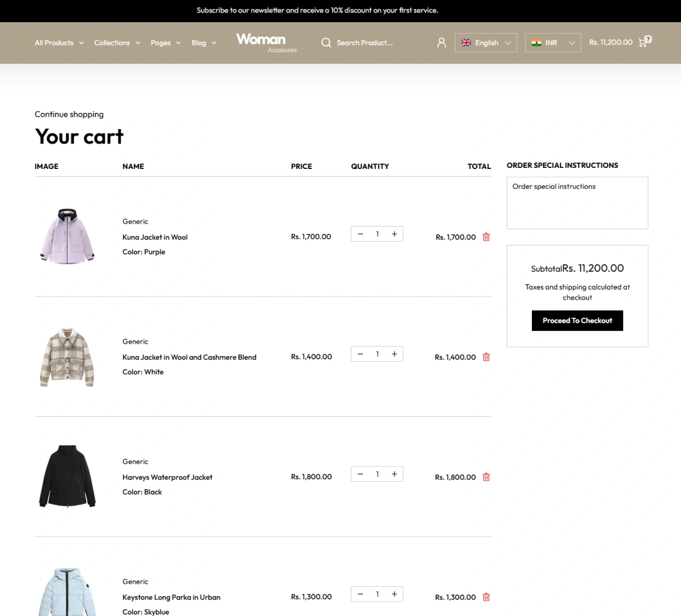Remove Kuna Jacket Wool and Cashmere Blend
Screen dimensions: 681x616
(486, 357)
